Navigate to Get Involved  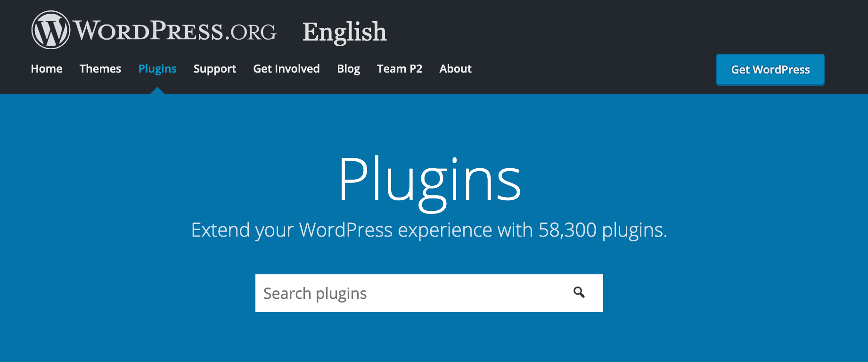click(287, 69)
